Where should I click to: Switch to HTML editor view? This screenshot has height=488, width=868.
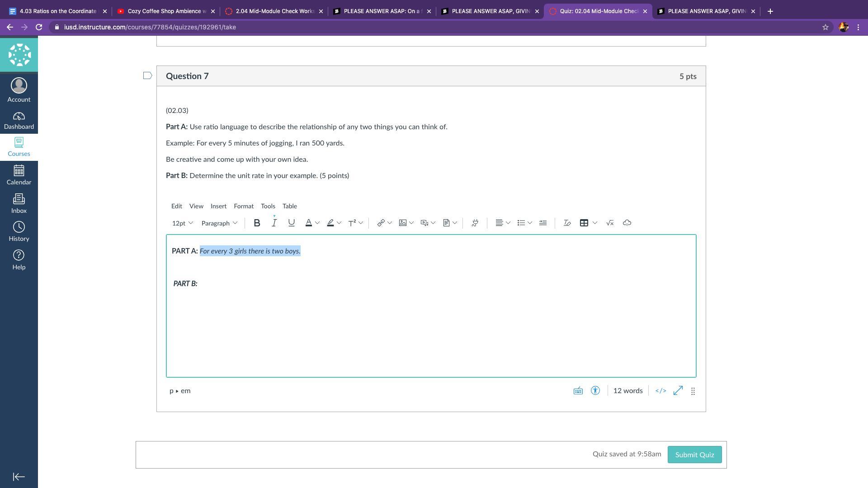click(660, 391)
